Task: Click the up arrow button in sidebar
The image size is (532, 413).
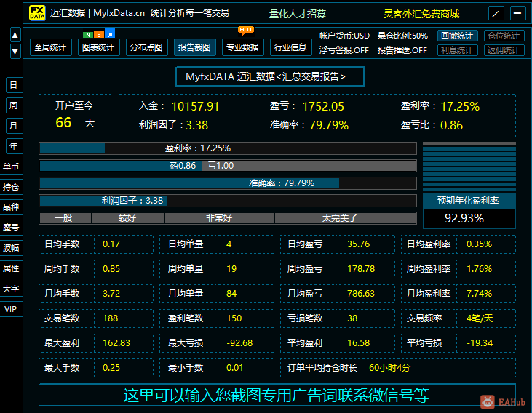Action: [x=15, y=35]
